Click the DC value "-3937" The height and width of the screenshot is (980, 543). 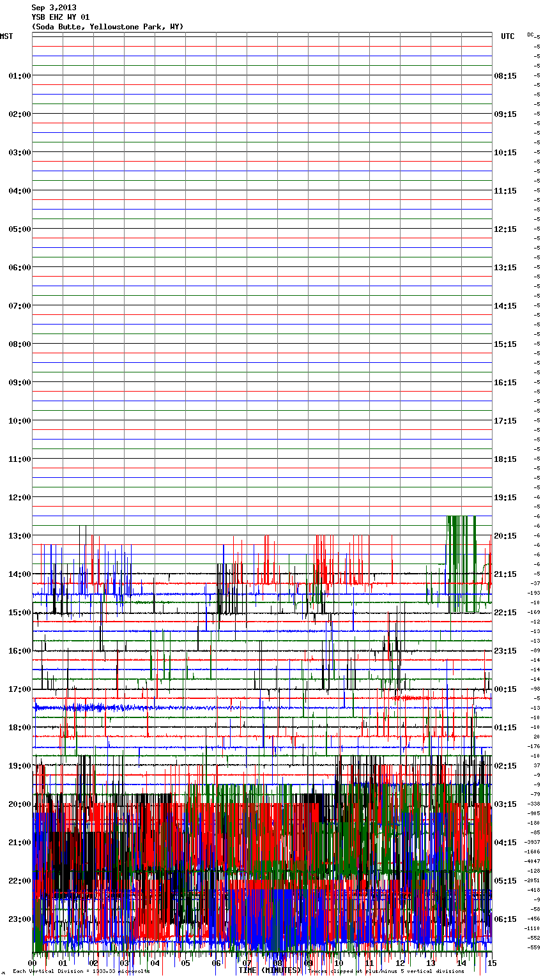point(533,842)
